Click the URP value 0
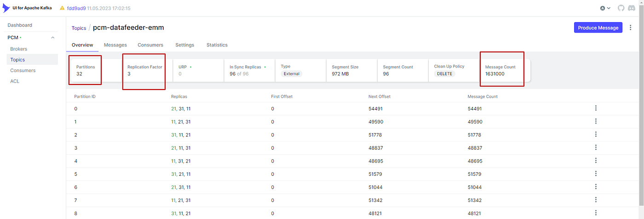 180,74
